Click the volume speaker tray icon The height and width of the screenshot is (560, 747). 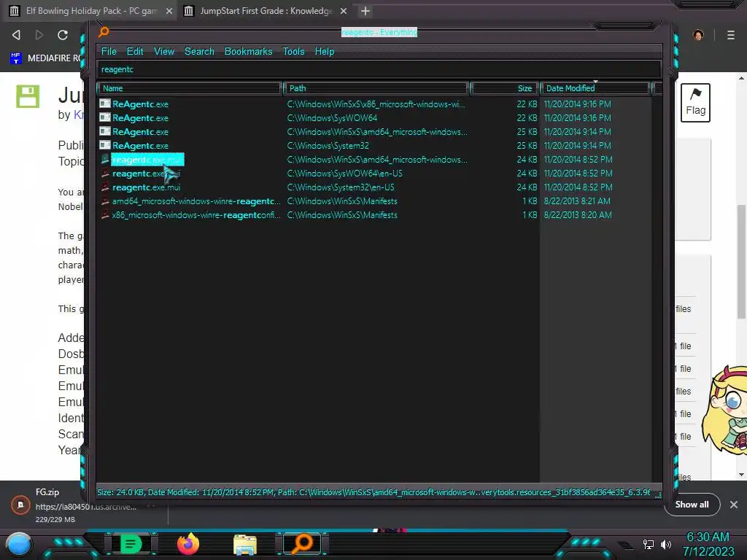(x=666, y=544)
